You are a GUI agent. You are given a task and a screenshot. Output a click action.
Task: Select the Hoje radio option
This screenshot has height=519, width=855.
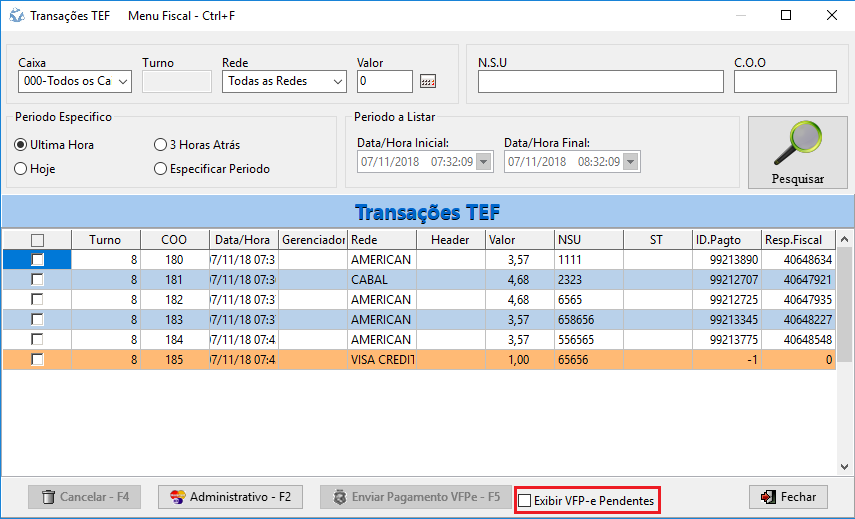coord(21,169)
